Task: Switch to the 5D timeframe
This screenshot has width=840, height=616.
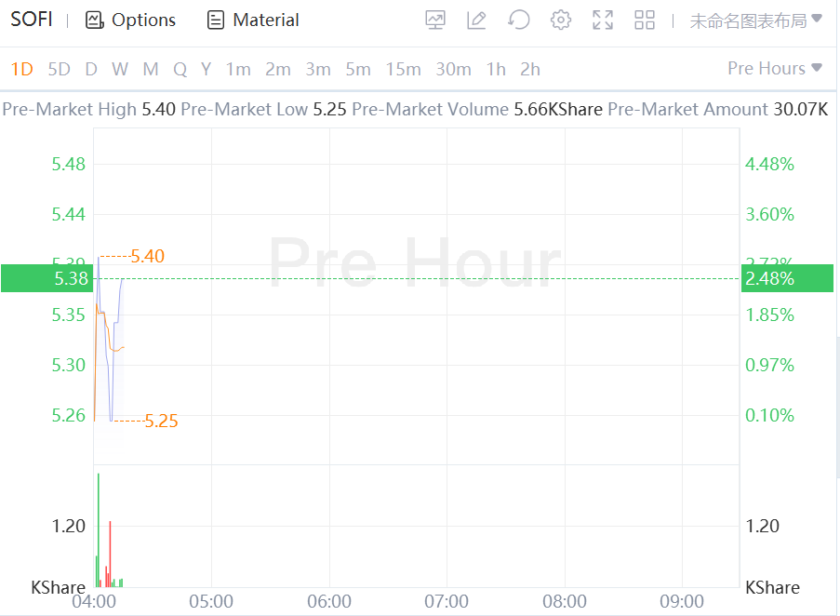Action: click(x=59, y=69)
